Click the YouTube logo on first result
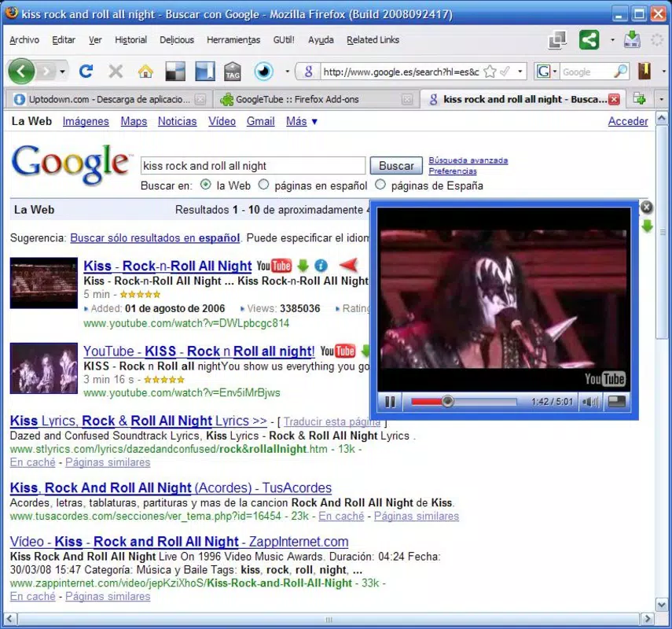 pyautogui.click(x=274, y=266)
